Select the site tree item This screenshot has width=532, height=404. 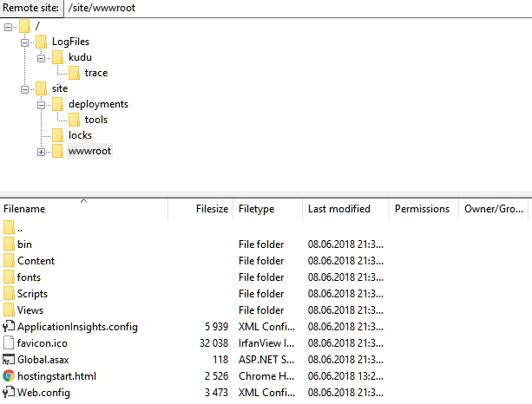coord(60,88)
